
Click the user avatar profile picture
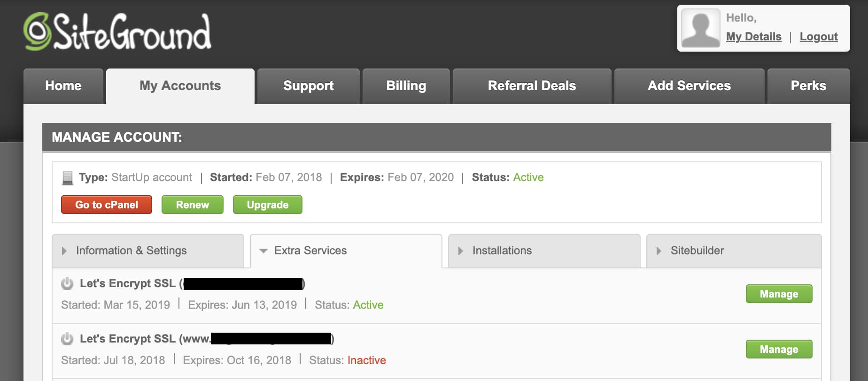(700, 28)
